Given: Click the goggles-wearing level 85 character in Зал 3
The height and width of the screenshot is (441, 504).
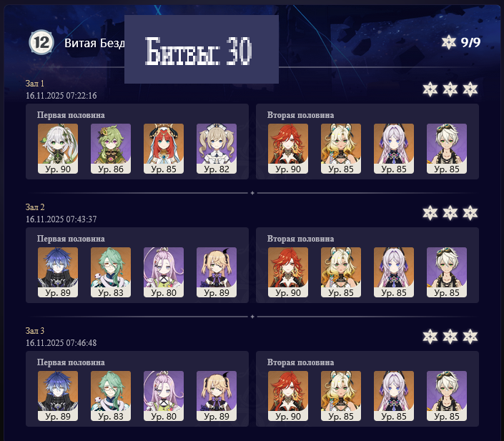Looking at the screenshot, I should 447,396.
